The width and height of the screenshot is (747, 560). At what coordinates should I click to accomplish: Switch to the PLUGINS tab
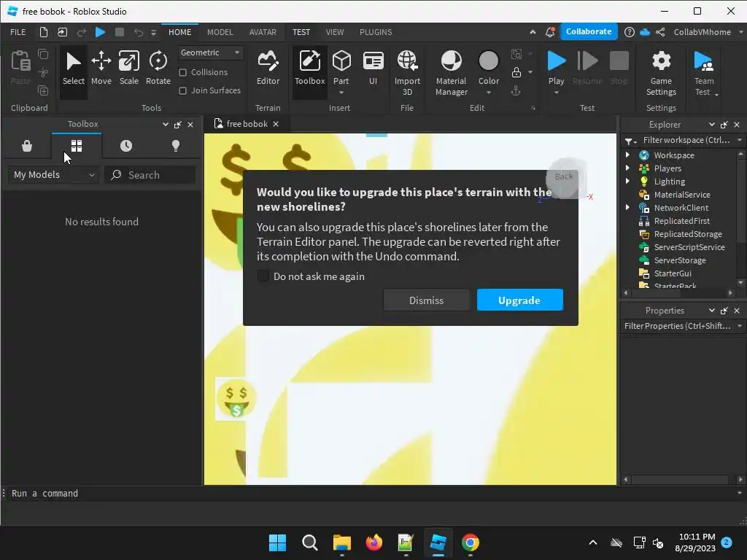(376, 32)
